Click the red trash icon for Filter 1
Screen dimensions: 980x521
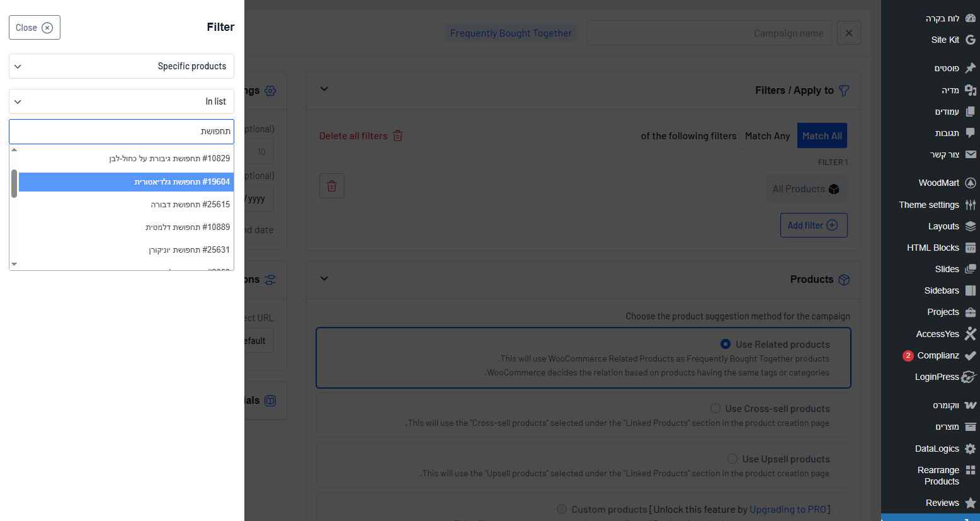[x=332, y=186]
